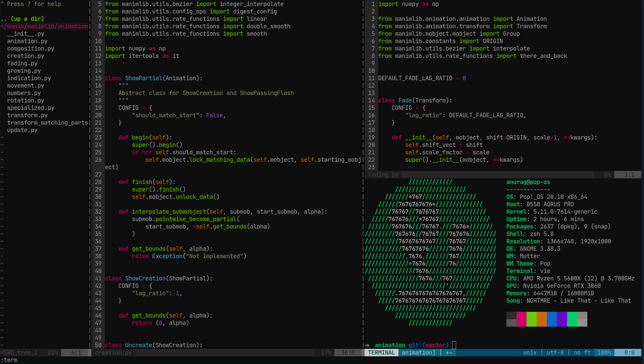Select the TERMINAL mode label in the statusline
The width and height of the screenshot is (644, 364).
point(381,352)
